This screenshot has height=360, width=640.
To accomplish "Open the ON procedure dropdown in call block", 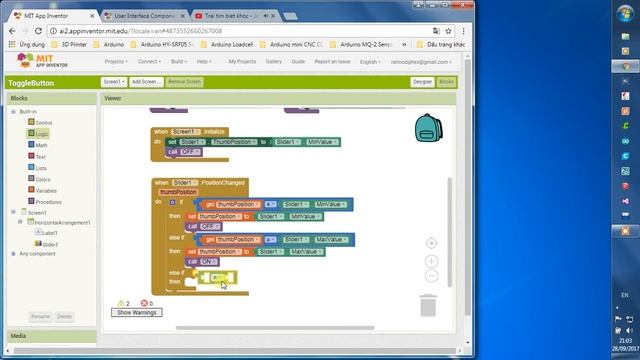I will click(x=209, y=262).
